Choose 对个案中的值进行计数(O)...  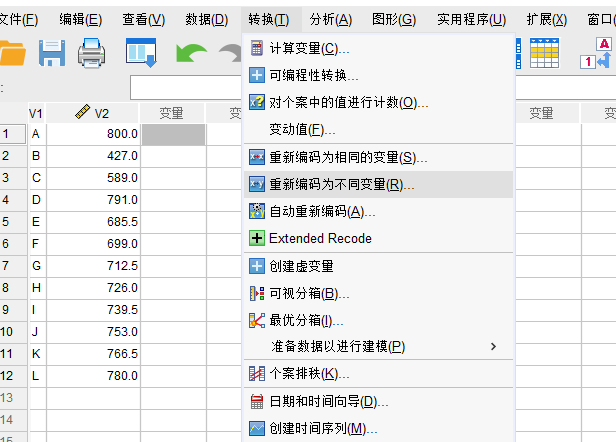pyautogui.click(x=379, y=103)
